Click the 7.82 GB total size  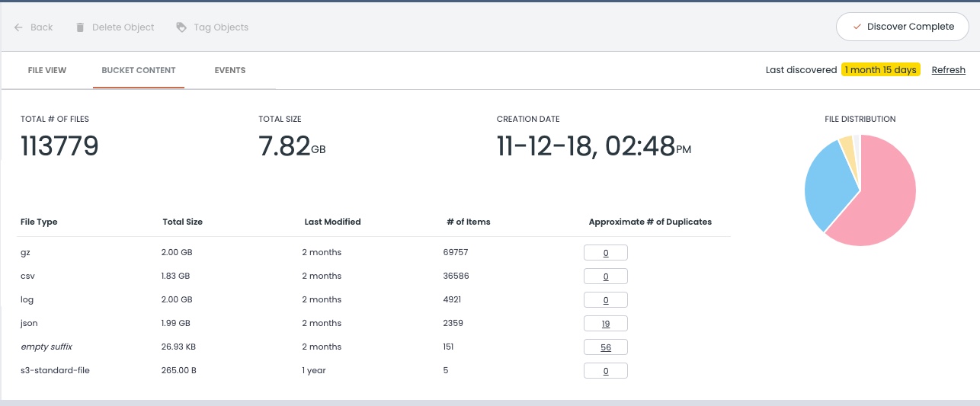tap(292, 146)
